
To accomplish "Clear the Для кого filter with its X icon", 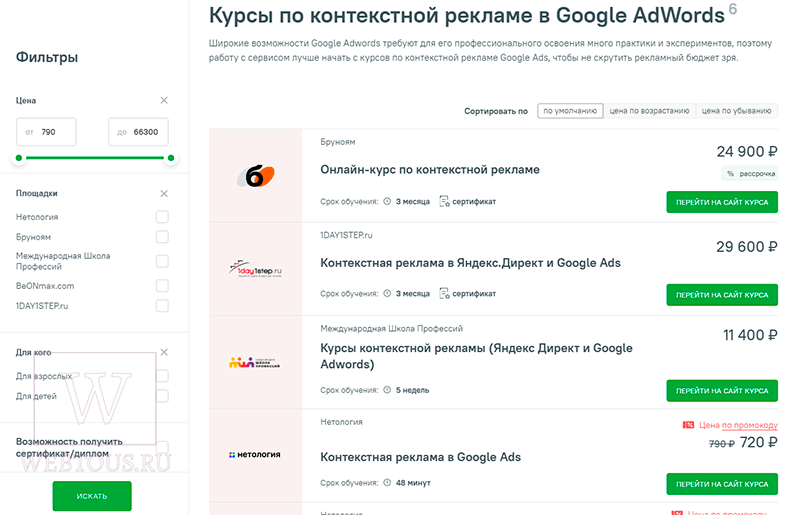I will 164,352.
